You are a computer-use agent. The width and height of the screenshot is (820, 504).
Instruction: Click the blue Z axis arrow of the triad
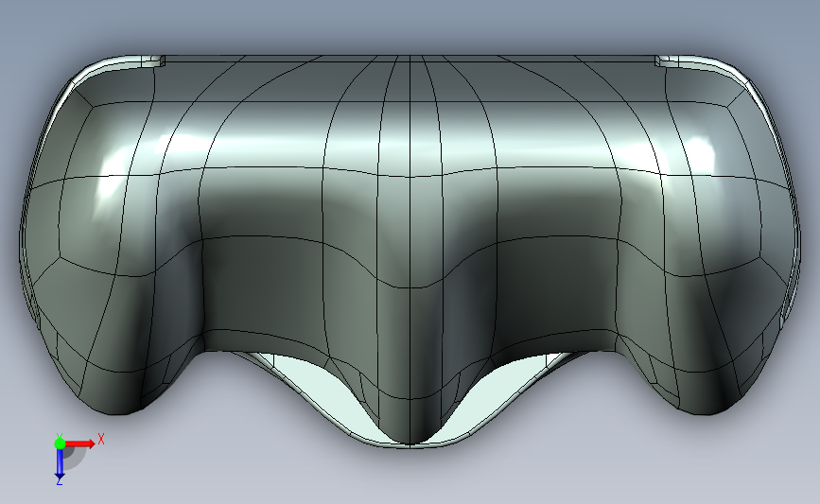point(60,463)
